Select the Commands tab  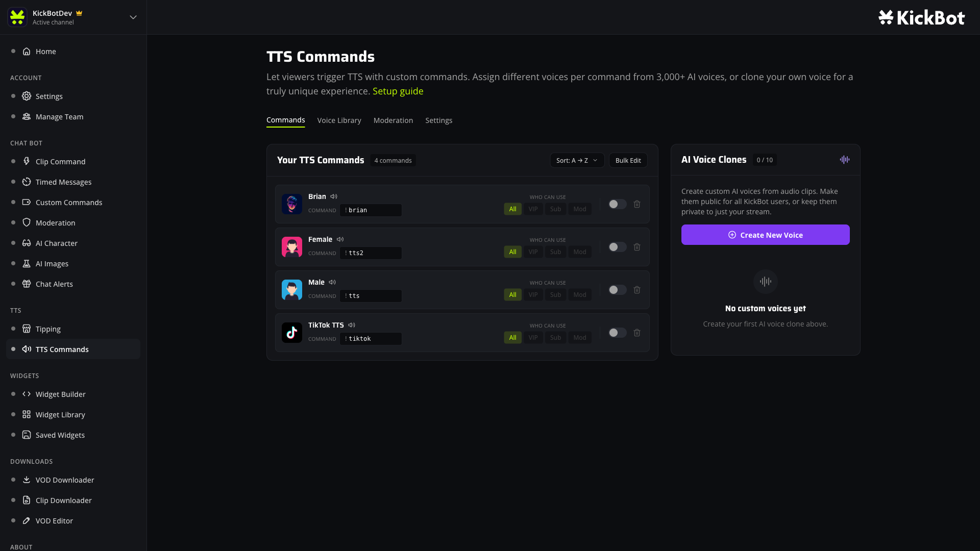[285, 120]
